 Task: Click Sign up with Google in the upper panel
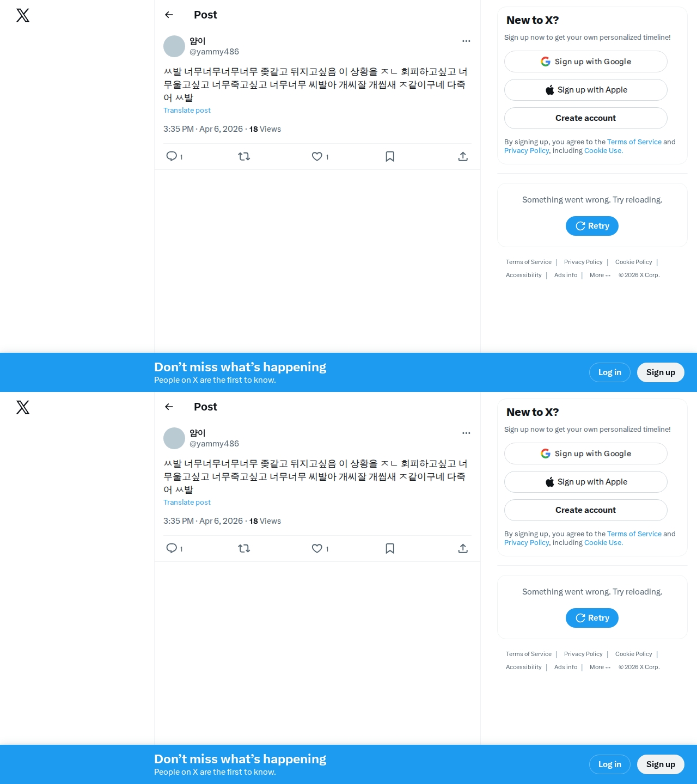586,62
